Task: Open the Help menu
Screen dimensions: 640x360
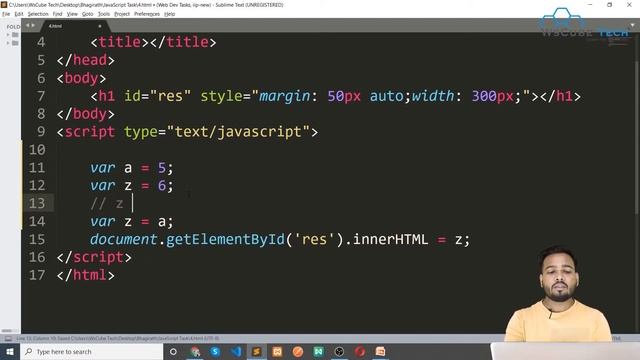Action: tap(169, 14)
